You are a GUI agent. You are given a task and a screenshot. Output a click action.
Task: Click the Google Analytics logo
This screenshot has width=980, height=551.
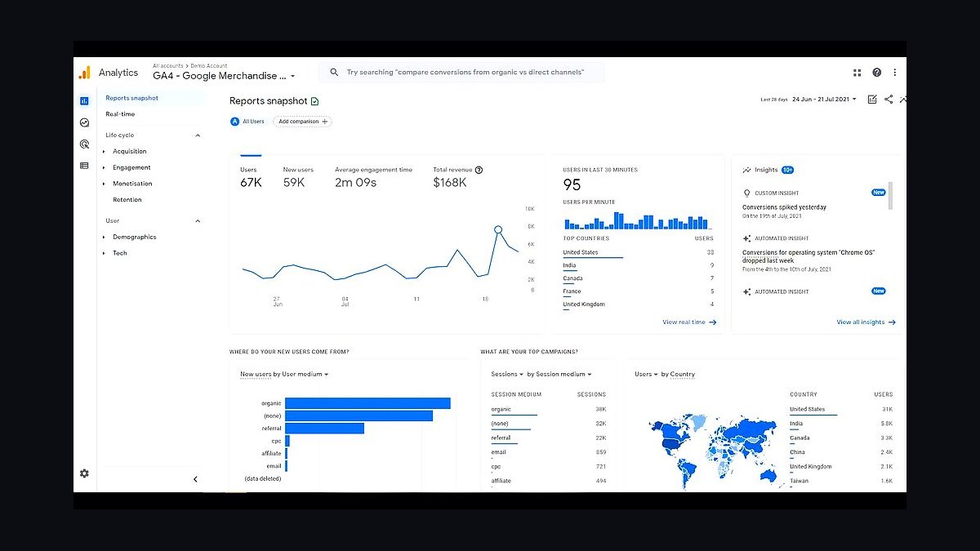84,73
